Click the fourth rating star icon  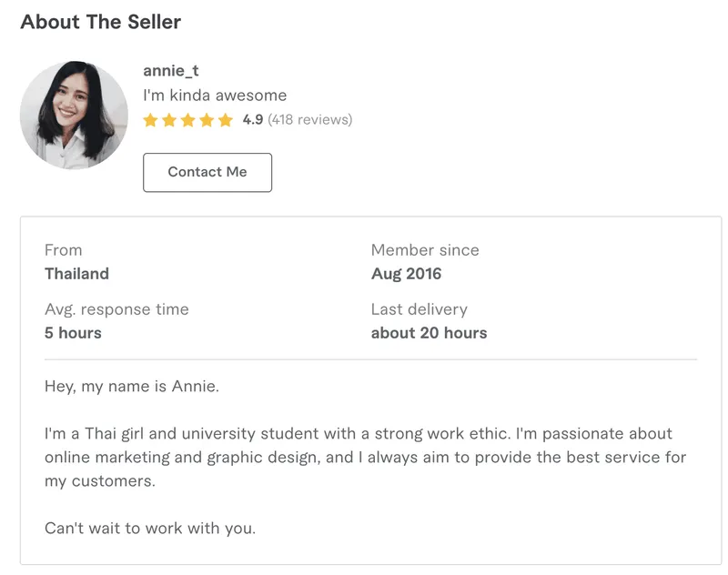coord(206,119)
